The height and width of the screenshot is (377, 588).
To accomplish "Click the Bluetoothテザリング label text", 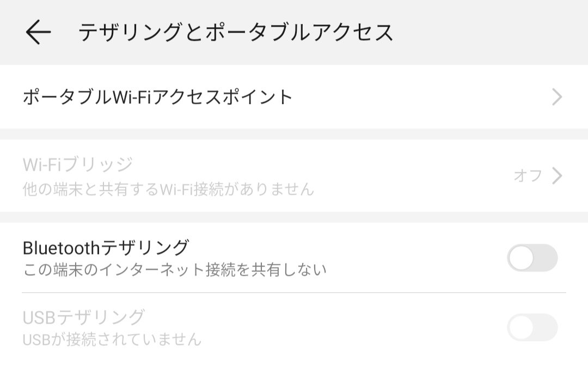I will click(106, 248).
